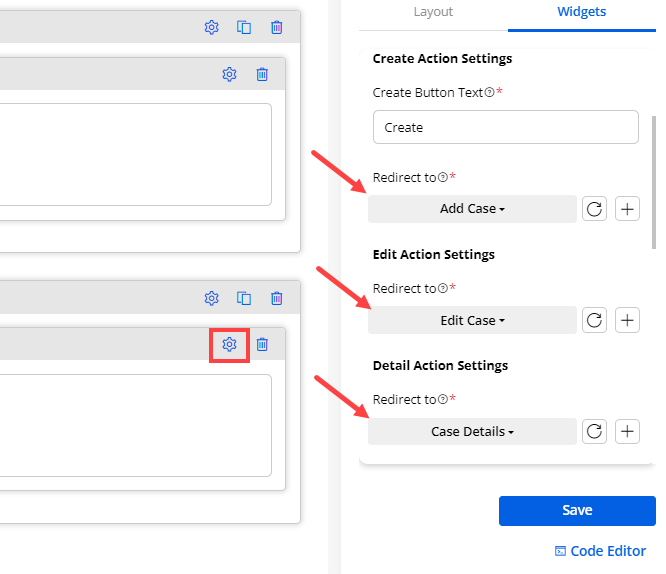Click refresh icon beside Edit Case dropdown
This screenshot has width=666, height=574.
coord(594,320)
